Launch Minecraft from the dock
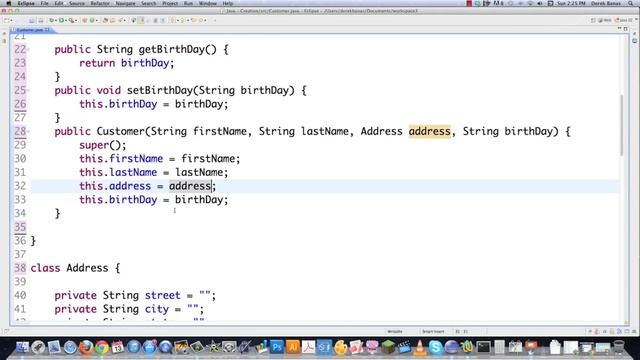Viewport: 640px width, 360px height. [x=388, y=347]
